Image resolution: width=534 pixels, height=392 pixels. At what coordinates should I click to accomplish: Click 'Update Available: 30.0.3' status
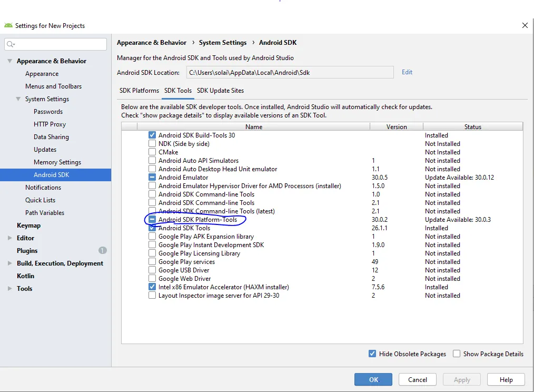click(x=458, y=220)
